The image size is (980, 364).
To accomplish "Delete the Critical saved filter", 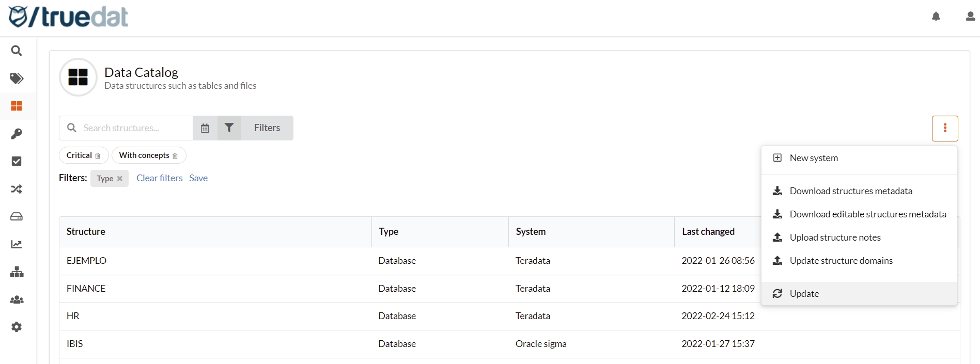I will point(98,156).
